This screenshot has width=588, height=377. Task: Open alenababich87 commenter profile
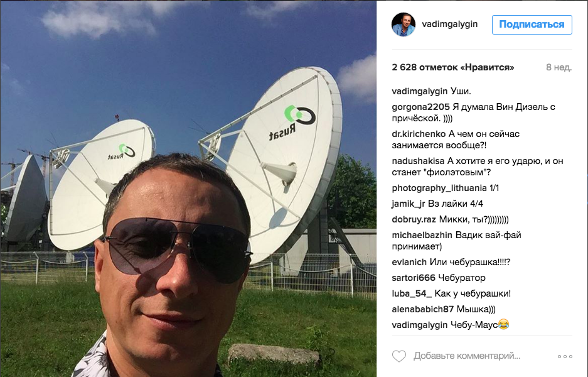pyautogui.click(x=422, y=309)
